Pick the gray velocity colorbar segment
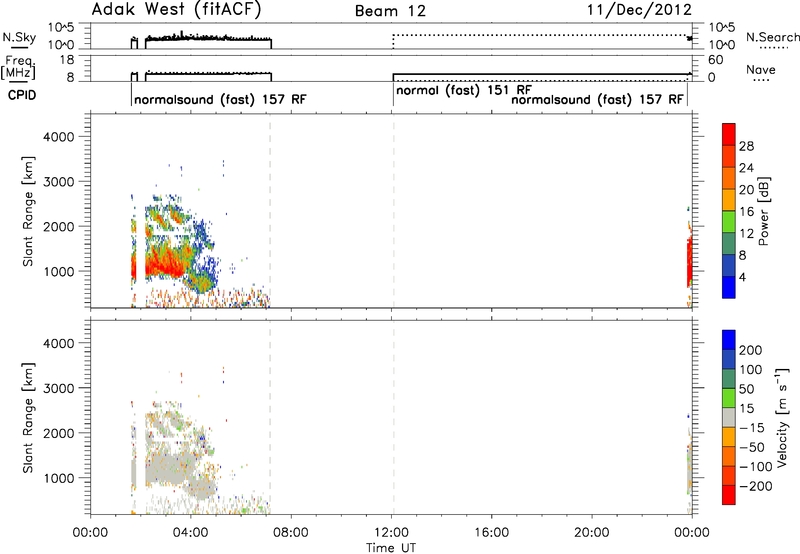800x554 pixels. click(x=729, y=418)
